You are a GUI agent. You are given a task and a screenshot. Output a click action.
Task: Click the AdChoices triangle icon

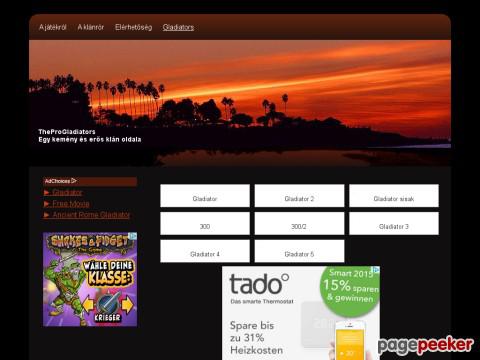pos(74,181)
